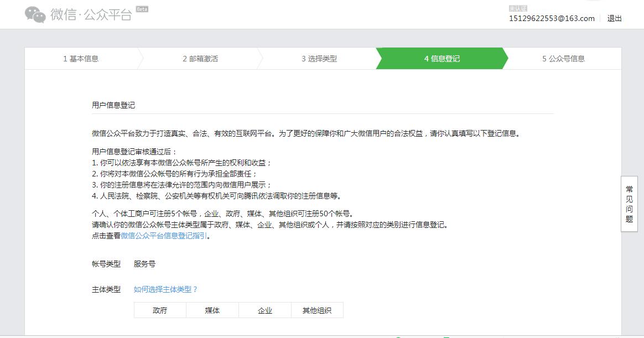
Task: Click 退出 to log out
Action: click(x=616, y=18)
